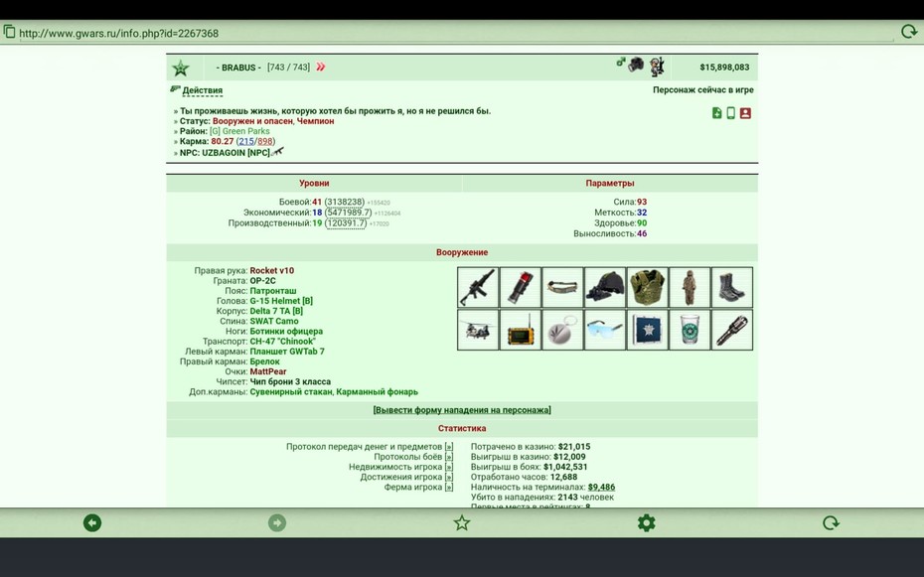Go back with the browser back arrow
924x577 pixels.
pyautogui.click(x=92, y=522)
